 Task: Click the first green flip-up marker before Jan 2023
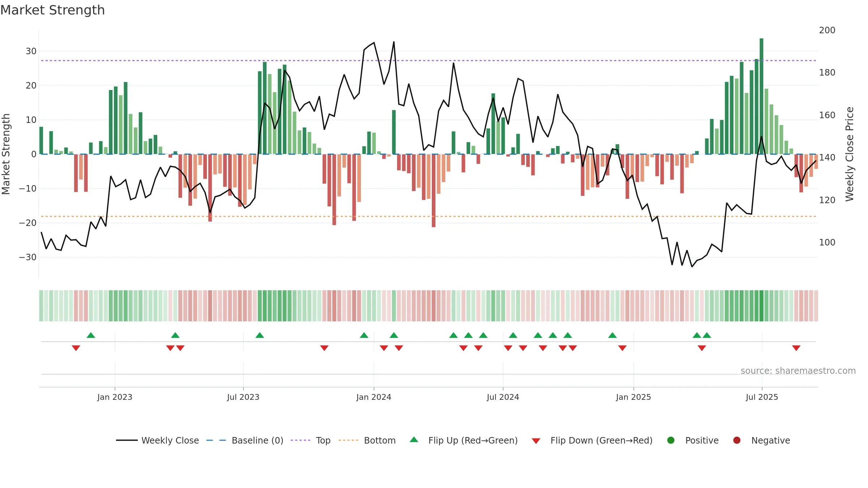tap(91, 335)
